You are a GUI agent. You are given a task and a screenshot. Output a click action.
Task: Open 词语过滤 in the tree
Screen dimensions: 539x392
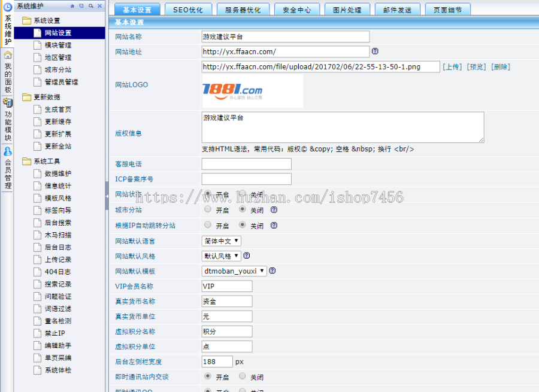[58, 309]
